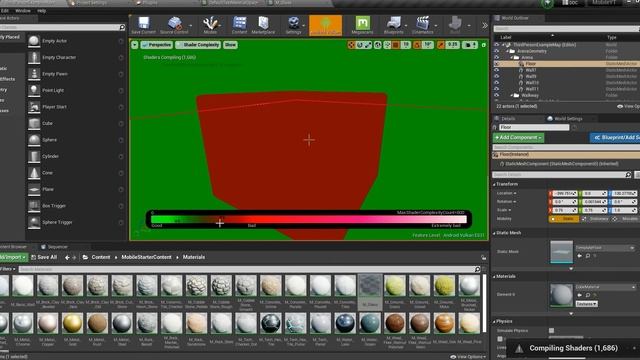Click Save All in content browser
Screen dimensions: 640x360
[x=44, y=258]
